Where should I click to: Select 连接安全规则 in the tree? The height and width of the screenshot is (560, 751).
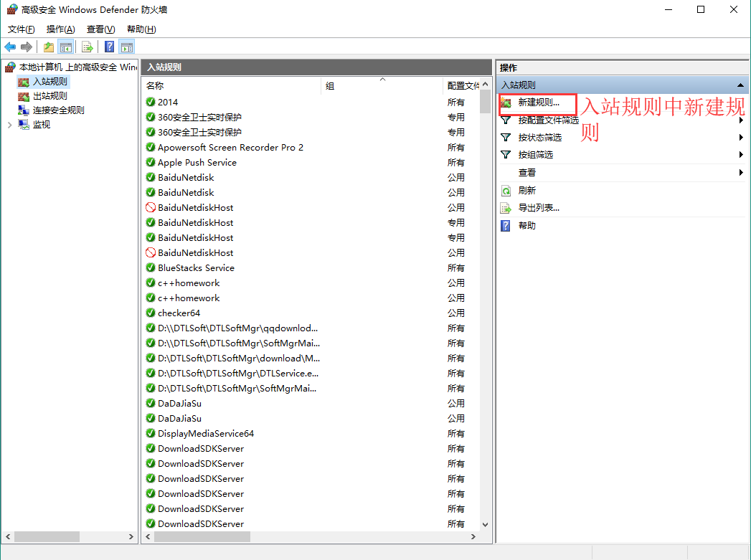(58, 110)
